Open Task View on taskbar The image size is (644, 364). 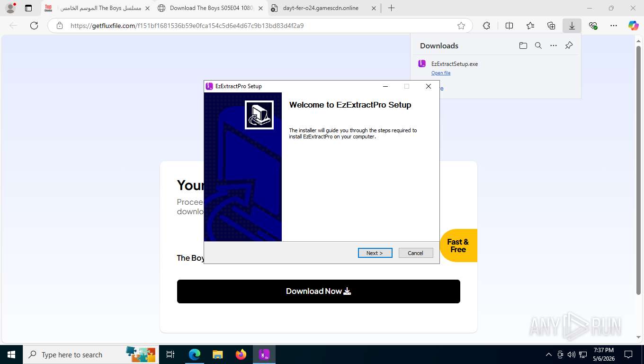pos(170,355)
